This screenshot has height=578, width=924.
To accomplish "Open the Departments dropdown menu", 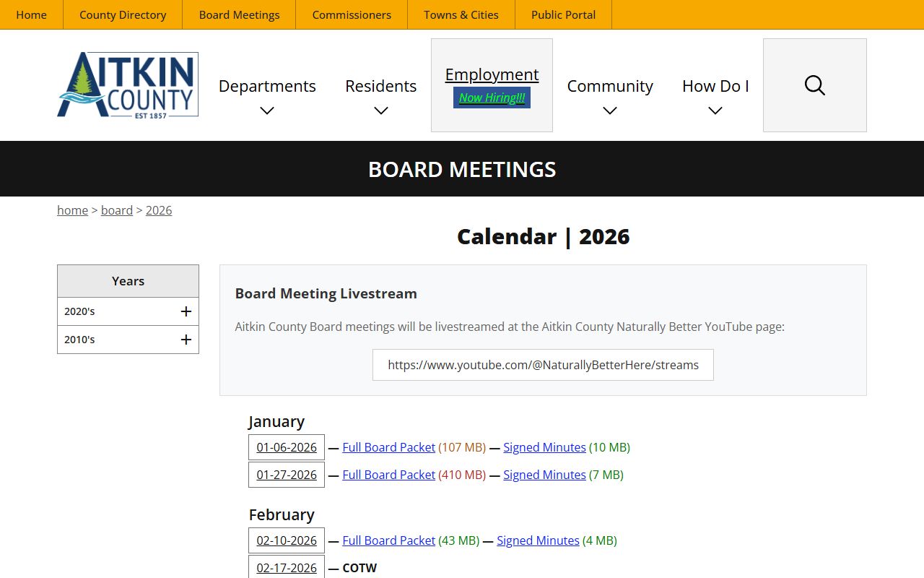I will (267, 95).
